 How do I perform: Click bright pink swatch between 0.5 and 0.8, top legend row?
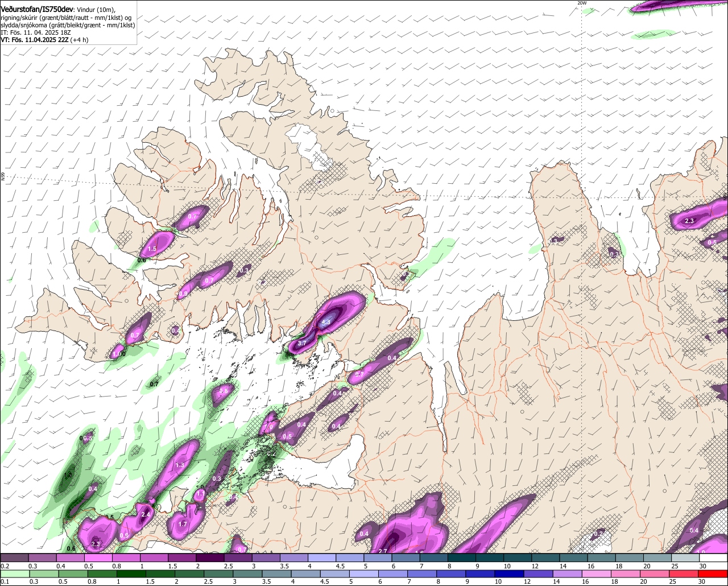coord(98,558)
